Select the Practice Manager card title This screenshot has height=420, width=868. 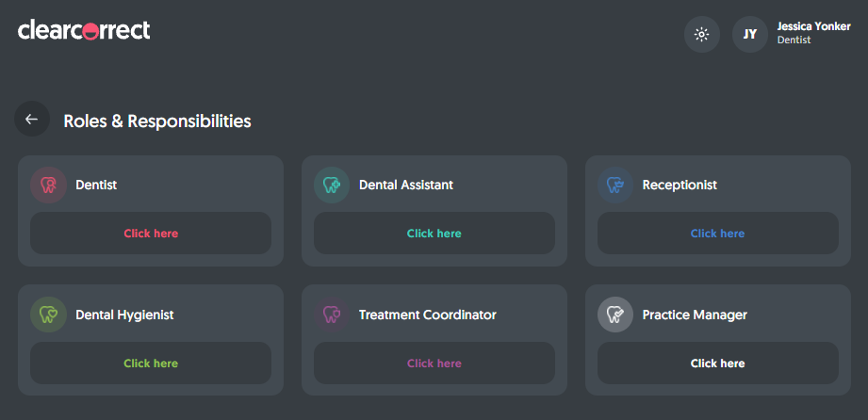[x=695, y=315]
